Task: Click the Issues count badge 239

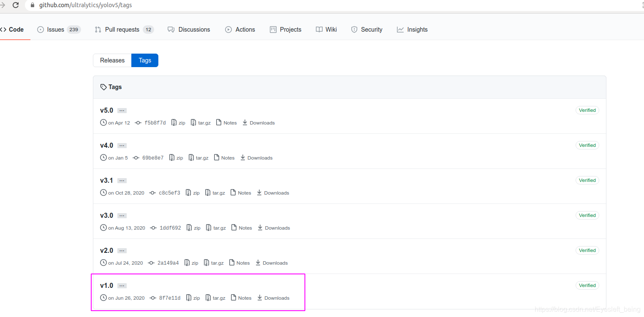Action: click(x=74, y=30)
